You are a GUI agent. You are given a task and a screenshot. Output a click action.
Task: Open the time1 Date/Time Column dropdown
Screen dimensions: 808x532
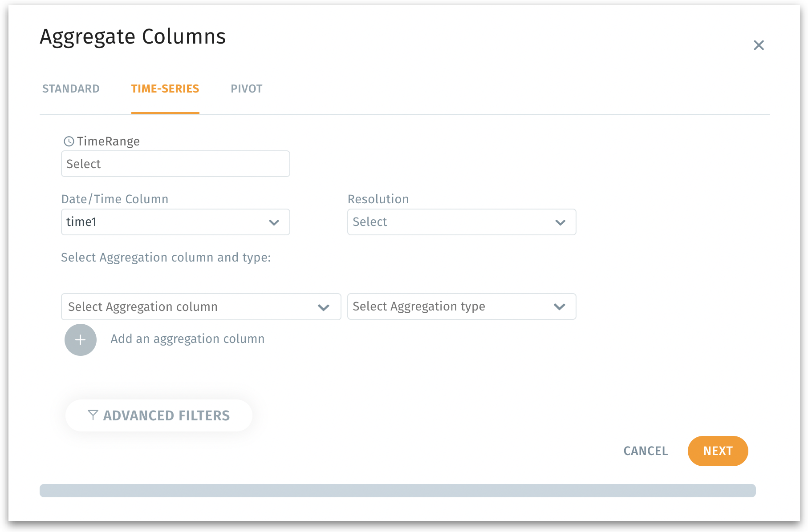pos(165,222)
